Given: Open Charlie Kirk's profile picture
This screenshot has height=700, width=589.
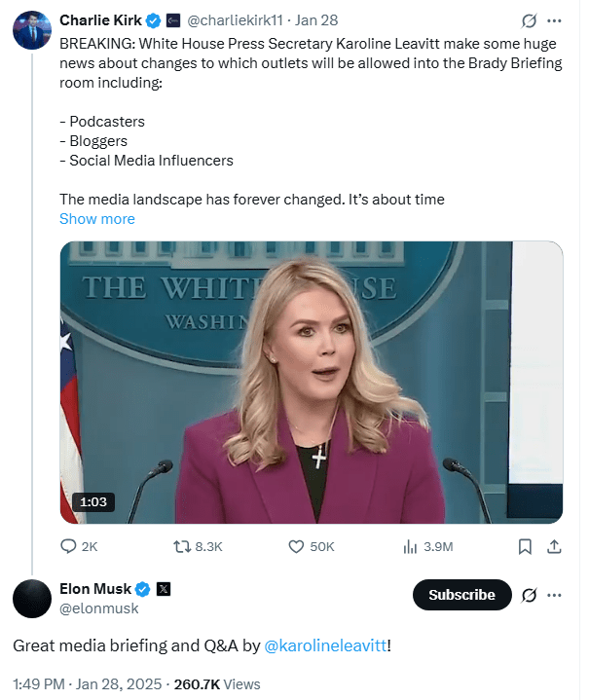Looking at the screenshot, I should 31,29.
